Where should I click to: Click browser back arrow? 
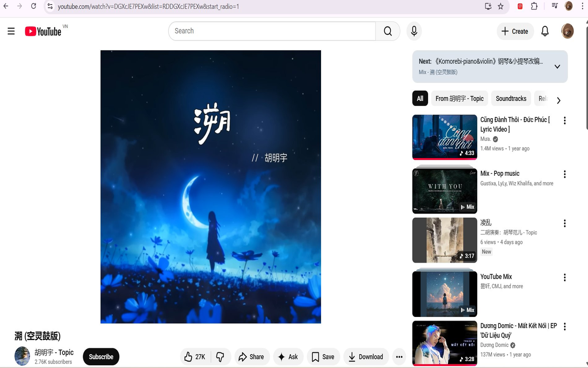(x=6, y=6)
